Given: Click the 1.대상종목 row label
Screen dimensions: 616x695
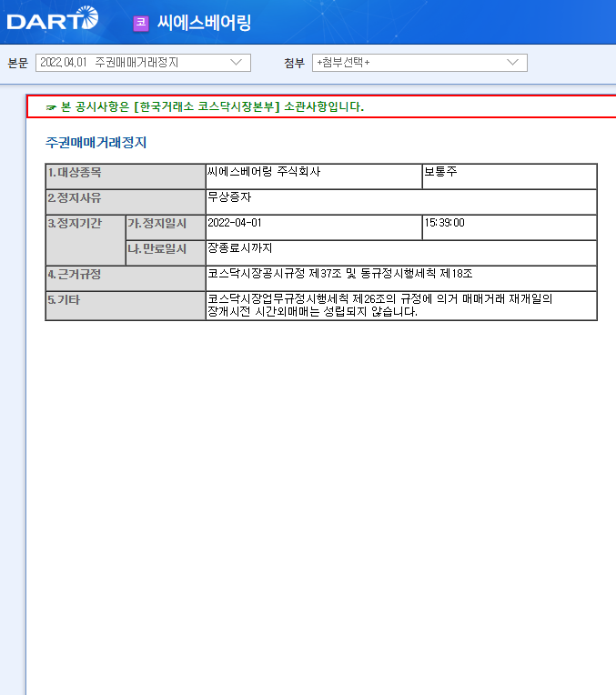Looking at the screenshot, I should point(126,176).
